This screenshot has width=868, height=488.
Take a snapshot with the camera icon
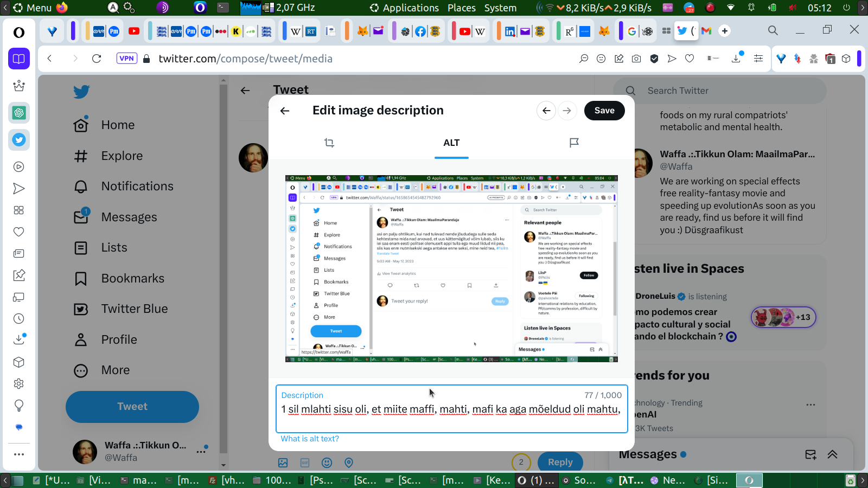[636, 59]
